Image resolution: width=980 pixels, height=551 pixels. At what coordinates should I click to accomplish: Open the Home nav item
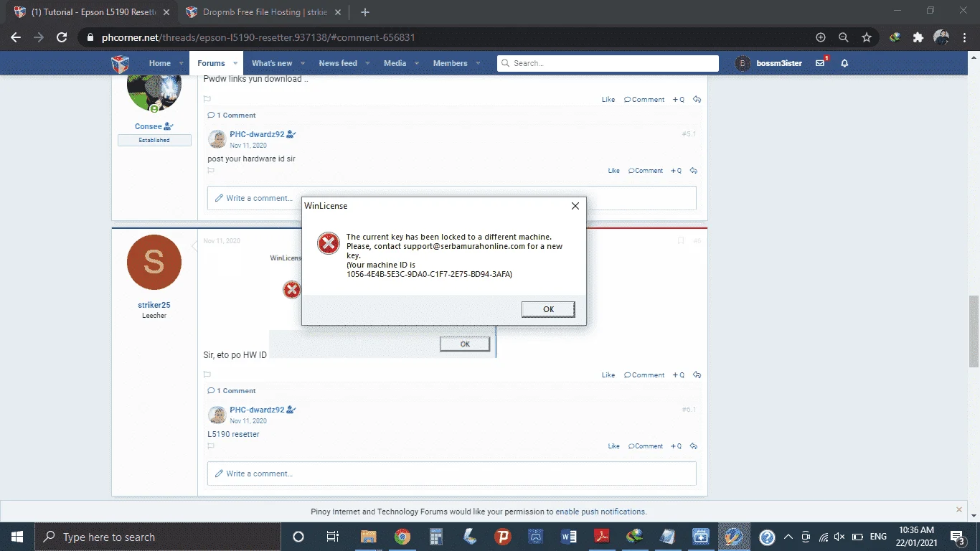point(159,63)
